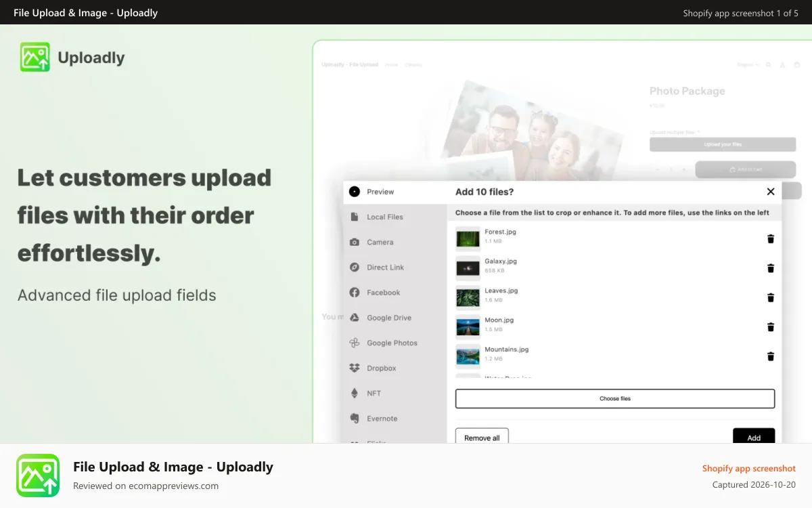
Task: Open the store account icon
Action: tap(782, 65)
